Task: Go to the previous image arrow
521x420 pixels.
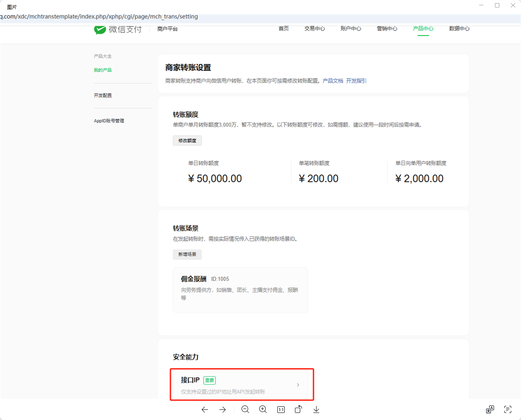Action: click(205, 409)
